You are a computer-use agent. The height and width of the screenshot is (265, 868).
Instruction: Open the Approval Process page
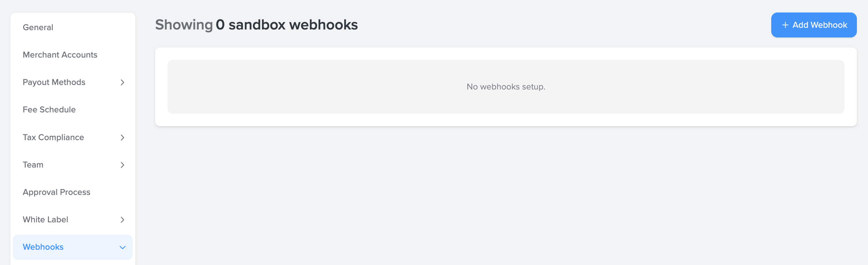point(57,192)
